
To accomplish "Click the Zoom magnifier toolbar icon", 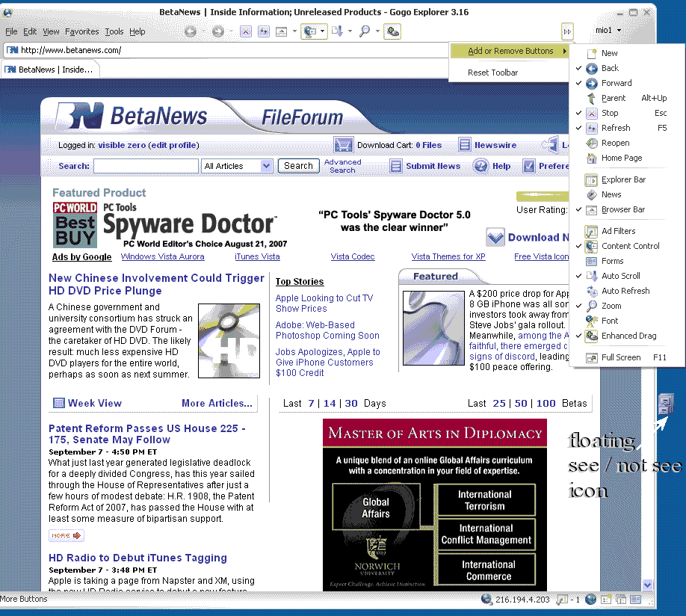I will pyautogui.click(x=365, y=31).
